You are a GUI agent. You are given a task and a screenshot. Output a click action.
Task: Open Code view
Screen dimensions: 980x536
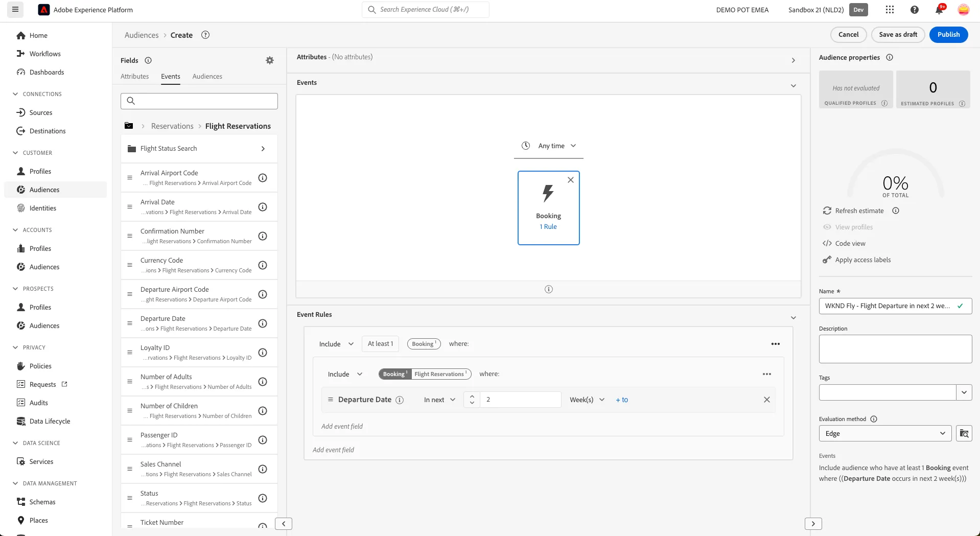(850, 243)
